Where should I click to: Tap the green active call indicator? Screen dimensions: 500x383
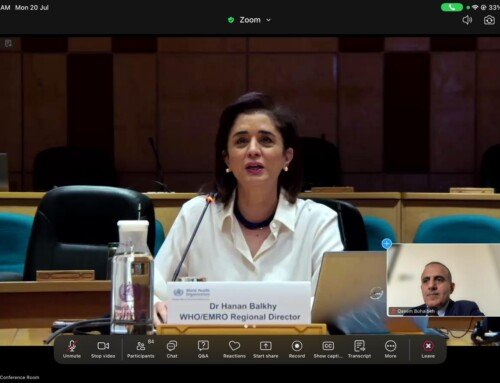click(x=452, y=7)
